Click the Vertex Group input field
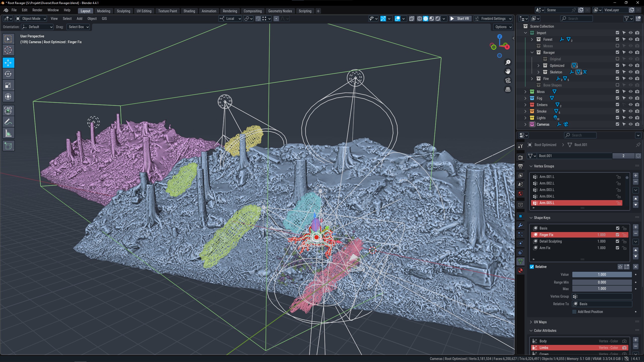Viewport: 644px width, 362px height. [x=602, y=296]
